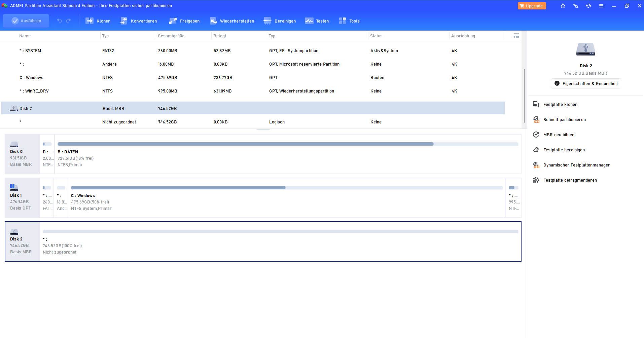The height and width of the screenshot is (338, 644).
Task: Refresh the disk list using reload icon
Action: [x=588, y=6]
